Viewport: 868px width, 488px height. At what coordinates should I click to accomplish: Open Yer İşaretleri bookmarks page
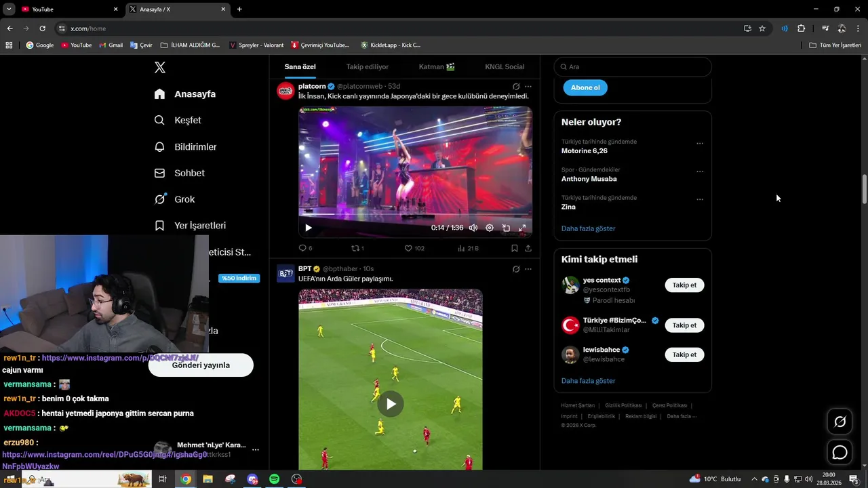pos(190,225)
